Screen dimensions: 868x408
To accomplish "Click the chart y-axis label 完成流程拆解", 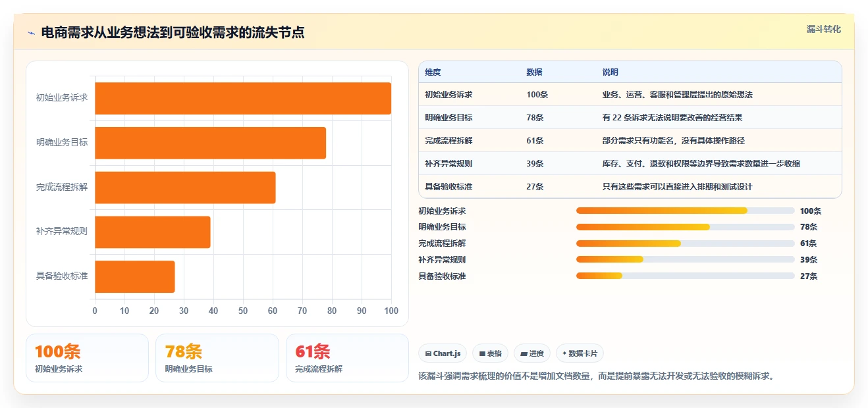I will pos(62,187).
